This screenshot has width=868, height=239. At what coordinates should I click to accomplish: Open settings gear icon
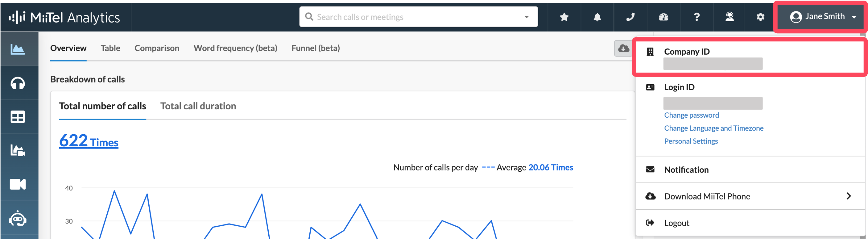click(760, 17)
